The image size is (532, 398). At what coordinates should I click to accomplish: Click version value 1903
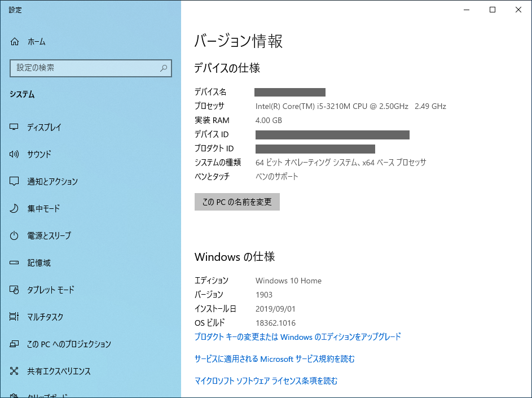[x=263, y=295]
